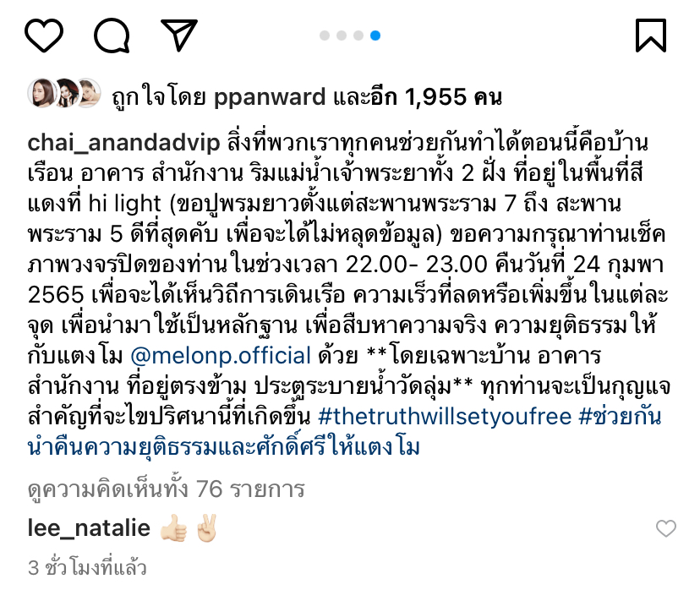Open comments with speech bubble icon
Image resolution: width=700 pixels, height=590 pixels.
pos(112,36)
